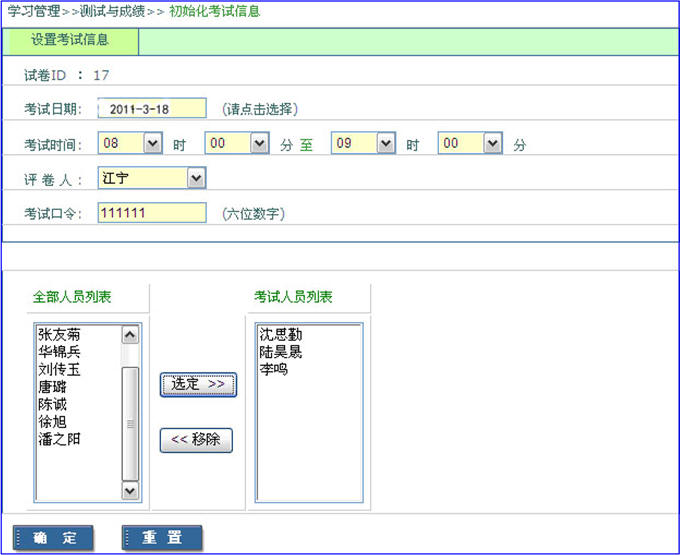Select 徐旭 in the all personnel list
This screenshot has width=680, height=555.
point(52,421)
